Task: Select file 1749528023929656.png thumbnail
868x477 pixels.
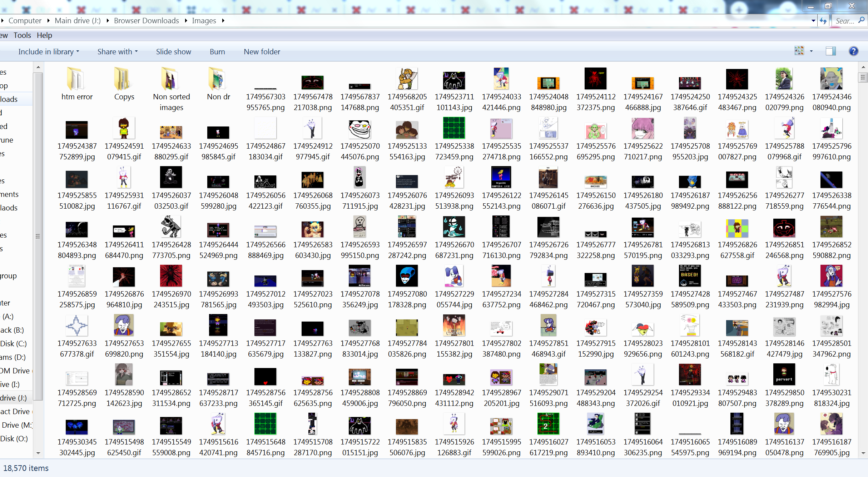Action: 643,329
